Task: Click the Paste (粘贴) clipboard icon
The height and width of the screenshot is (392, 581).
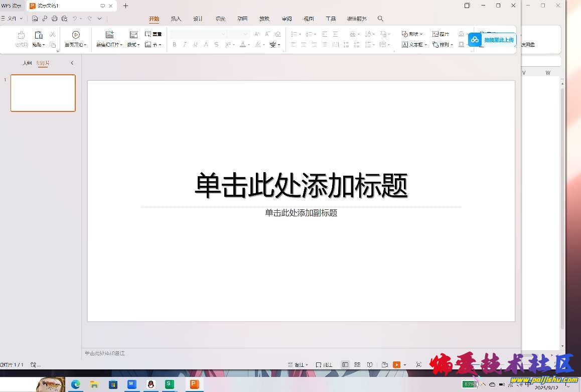Action: click(x=39, y=35)
